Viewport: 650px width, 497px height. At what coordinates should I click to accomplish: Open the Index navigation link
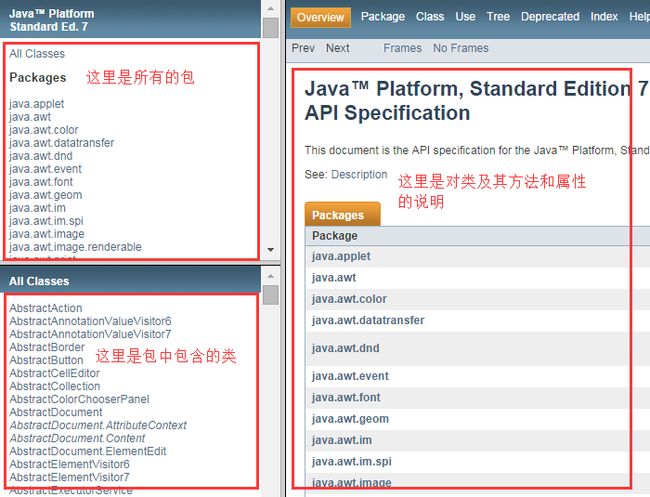tap(604, 17)
